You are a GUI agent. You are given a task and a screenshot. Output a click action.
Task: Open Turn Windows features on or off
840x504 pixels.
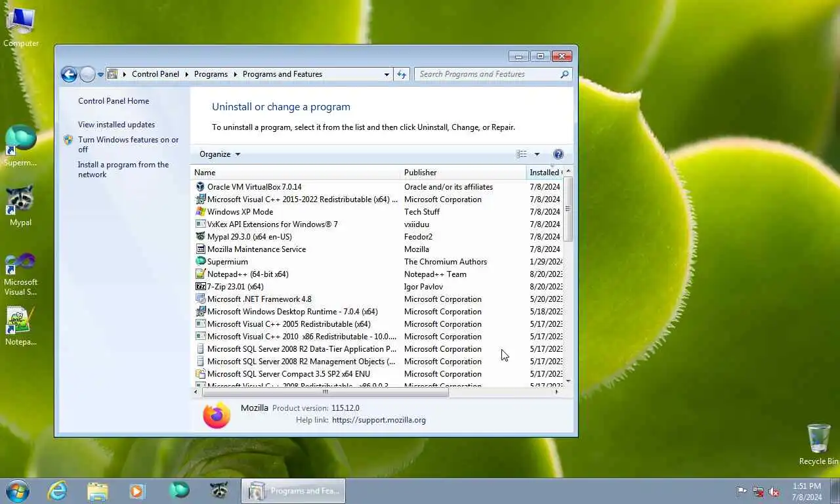tap(128, 144)
